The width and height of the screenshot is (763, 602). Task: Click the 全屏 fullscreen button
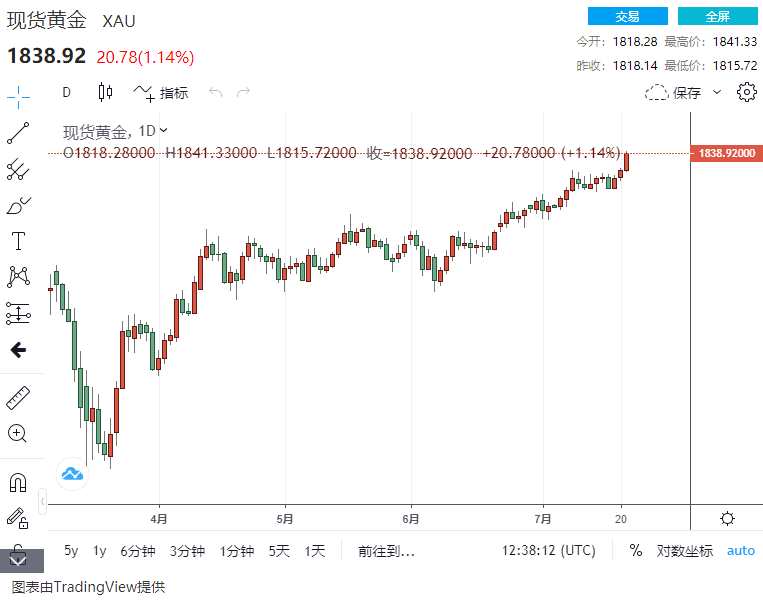coord(718,16)
